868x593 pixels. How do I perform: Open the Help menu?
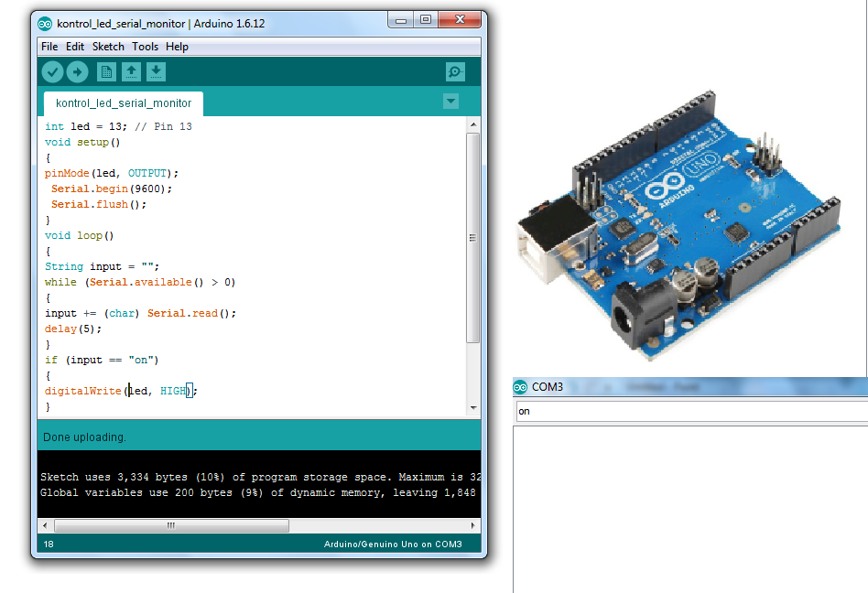177,47
